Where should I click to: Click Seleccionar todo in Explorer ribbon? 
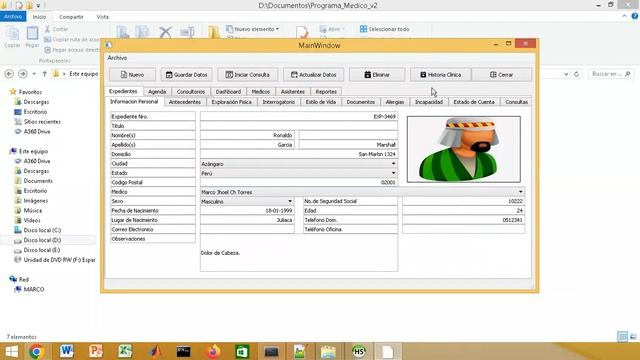(384, 29)
